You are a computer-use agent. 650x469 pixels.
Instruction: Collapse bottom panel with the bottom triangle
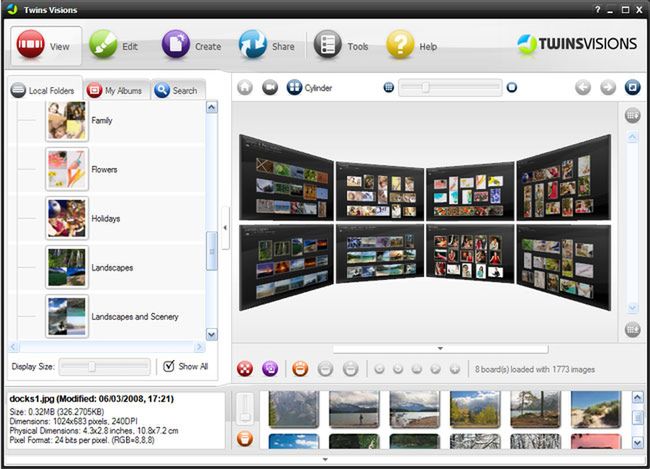tap(325, 459)
